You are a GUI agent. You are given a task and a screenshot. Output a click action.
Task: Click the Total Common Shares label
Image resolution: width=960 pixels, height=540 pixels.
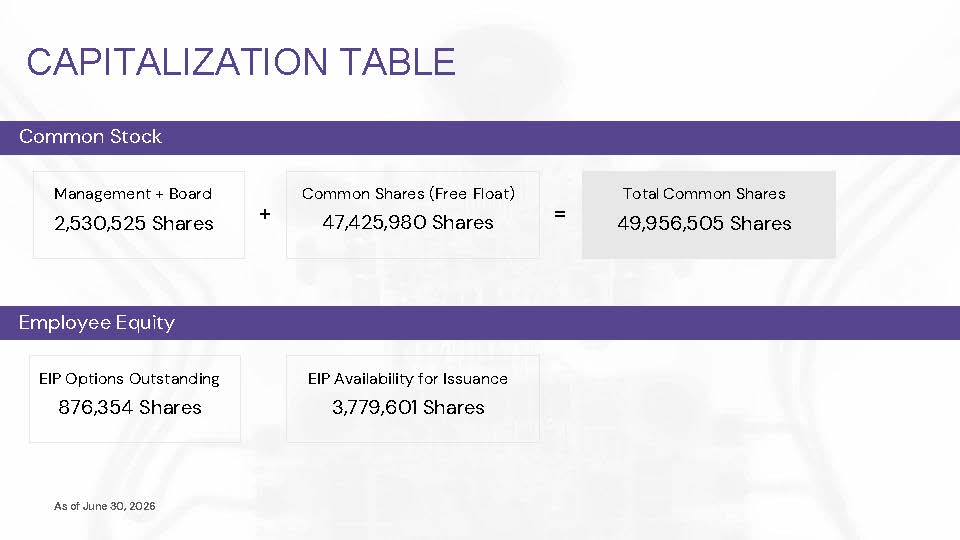[x=704, y=194]
